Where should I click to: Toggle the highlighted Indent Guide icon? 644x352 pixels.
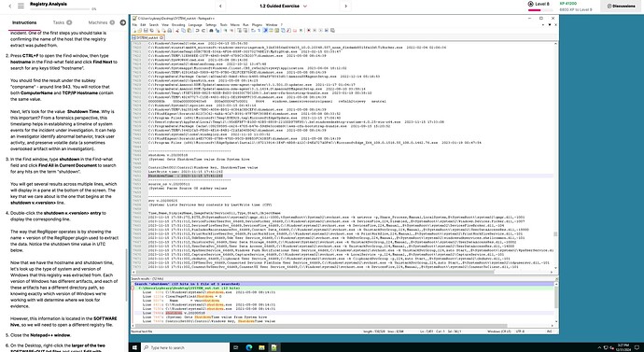tap(266, 31)
